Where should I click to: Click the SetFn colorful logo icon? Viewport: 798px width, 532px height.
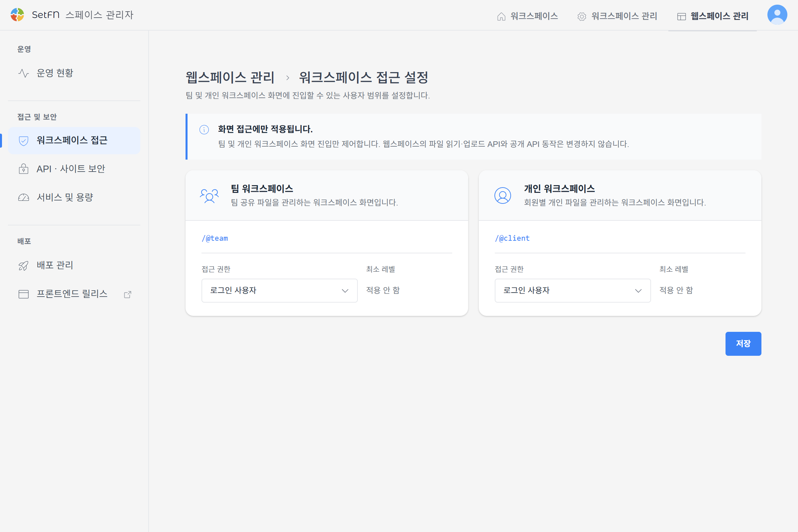coord(17,15)
